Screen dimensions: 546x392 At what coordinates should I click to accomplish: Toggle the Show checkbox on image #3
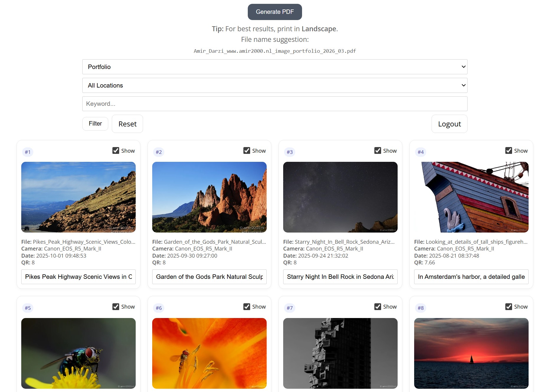click(378, 150)
